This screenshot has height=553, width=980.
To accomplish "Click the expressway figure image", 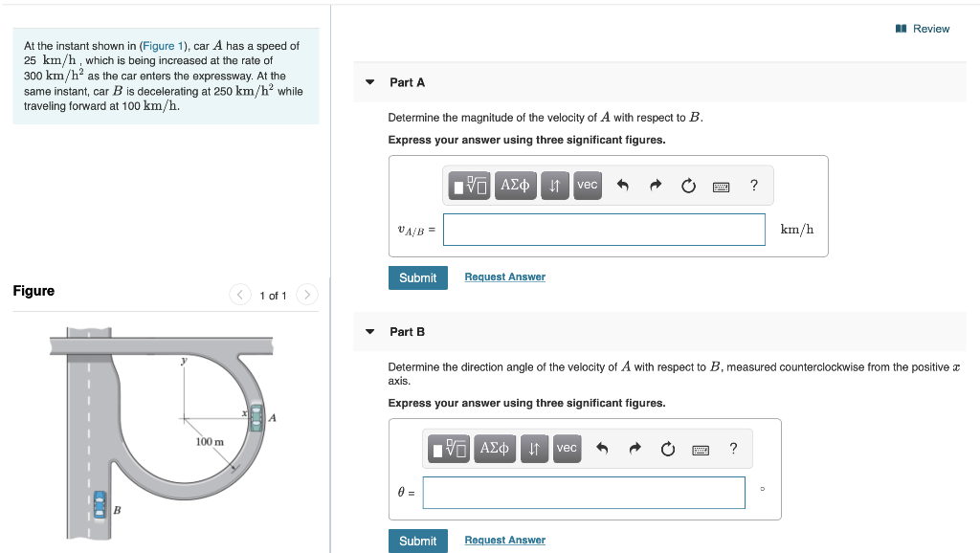I will coord(162,432).
